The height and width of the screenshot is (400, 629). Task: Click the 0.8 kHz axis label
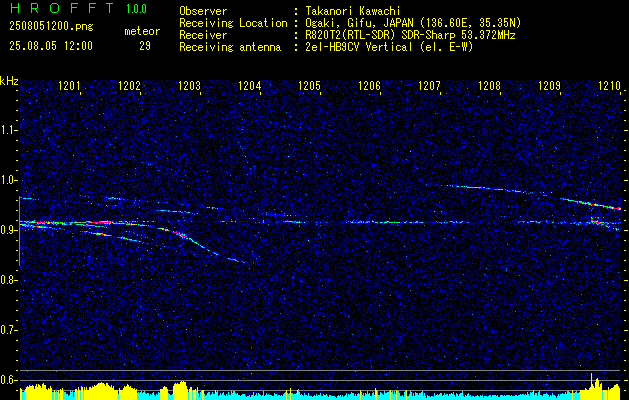[8, 280]
